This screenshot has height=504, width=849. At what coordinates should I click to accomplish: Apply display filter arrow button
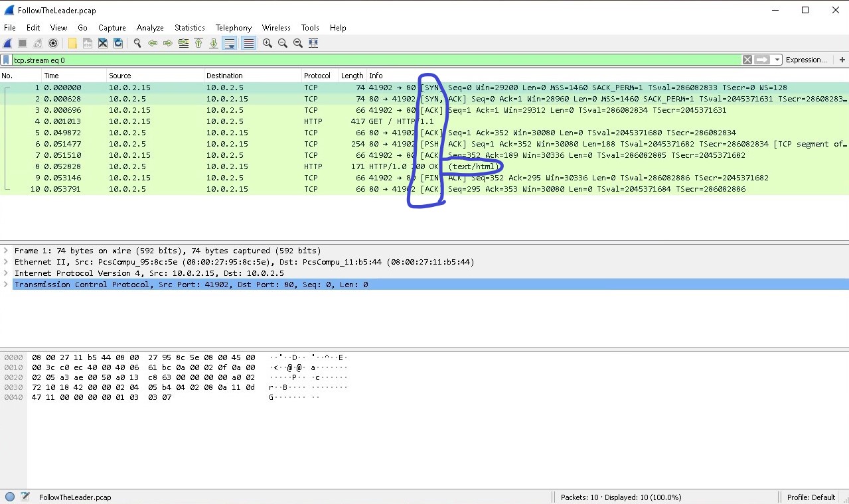tap(762, 60)
